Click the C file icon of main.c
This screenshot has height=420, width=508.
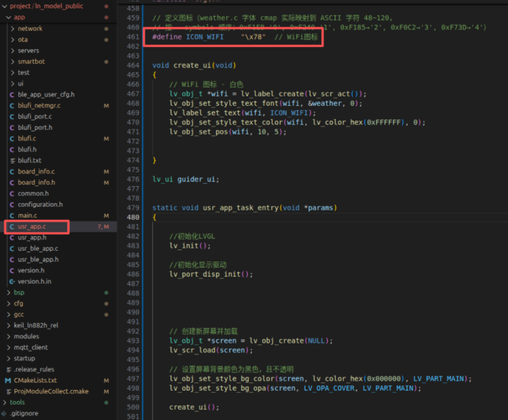[x=12, y=216]
